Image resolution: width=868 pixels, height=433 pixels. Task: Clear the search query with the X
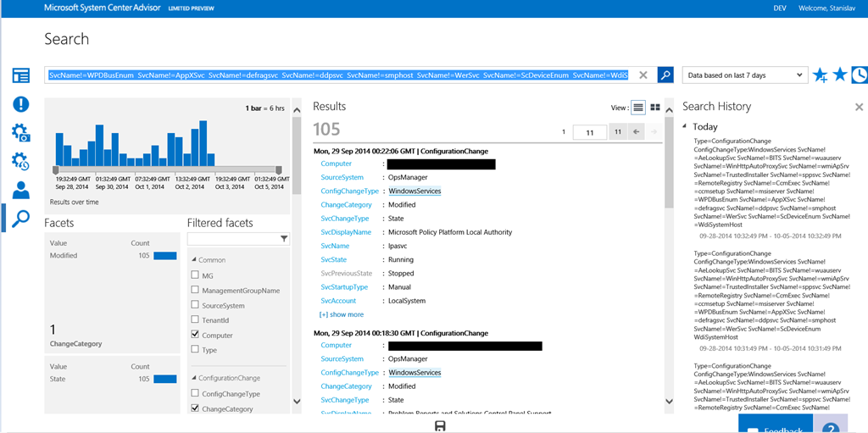643,75
